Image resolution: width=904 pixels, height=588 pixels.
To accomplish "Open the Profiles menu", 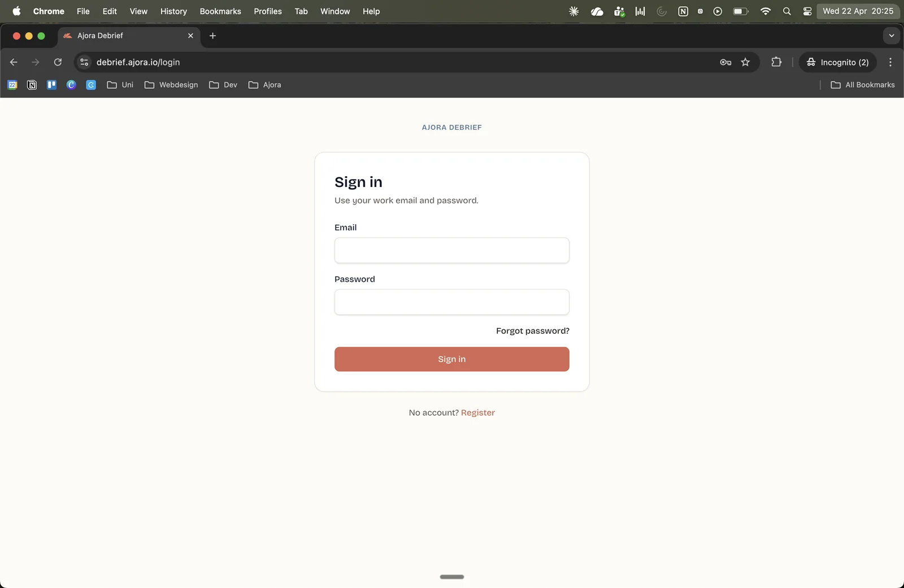I will 268,11.
